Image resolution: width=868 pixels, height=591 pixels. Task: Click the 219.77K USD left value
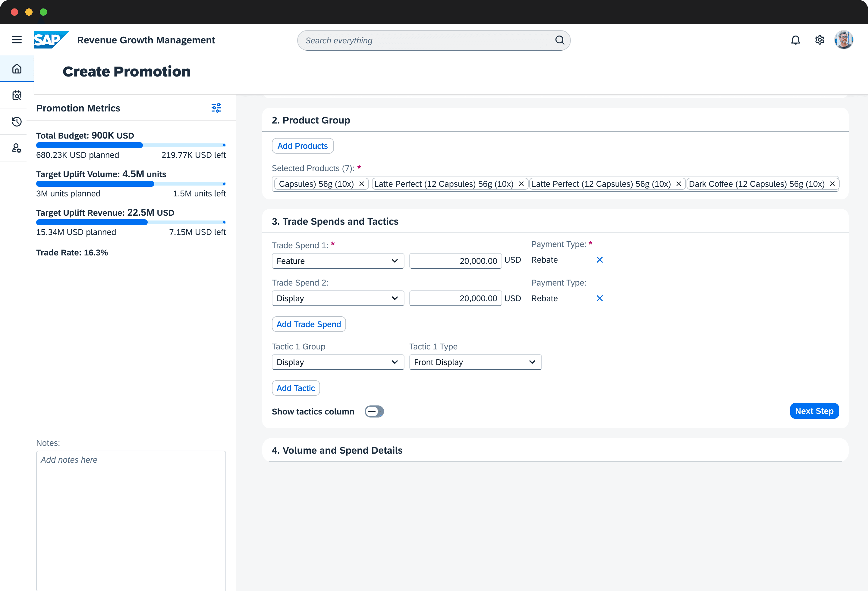point(193,155)
